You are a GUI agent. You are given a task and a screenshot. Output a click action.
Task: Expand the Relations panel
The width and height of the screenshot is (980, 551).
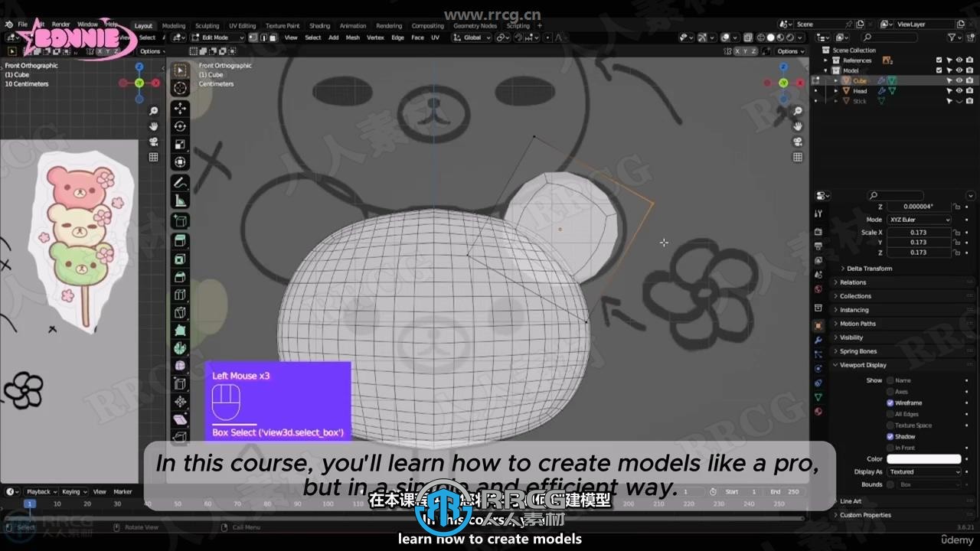pos(853,282)
